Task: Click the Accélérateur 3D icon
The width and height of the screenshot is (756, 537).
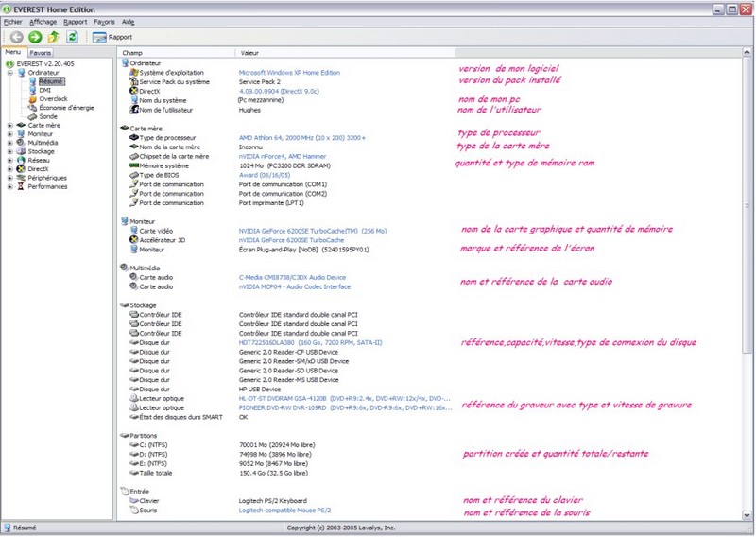Action: 134,240
